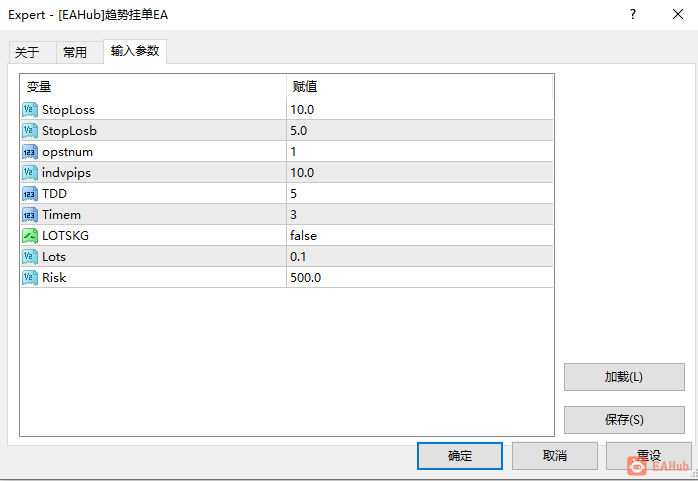Click the 加载(L) load button

tap(624, 377)
